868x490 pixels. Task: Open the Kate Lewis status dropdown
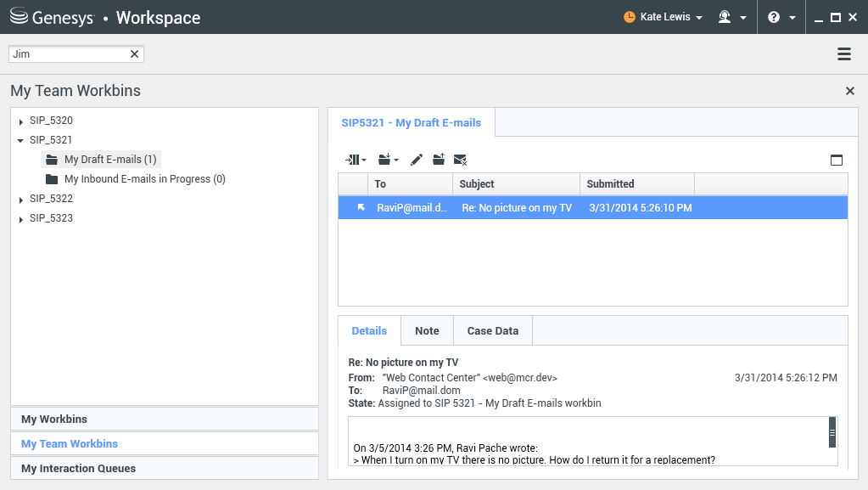pos(663,17)
